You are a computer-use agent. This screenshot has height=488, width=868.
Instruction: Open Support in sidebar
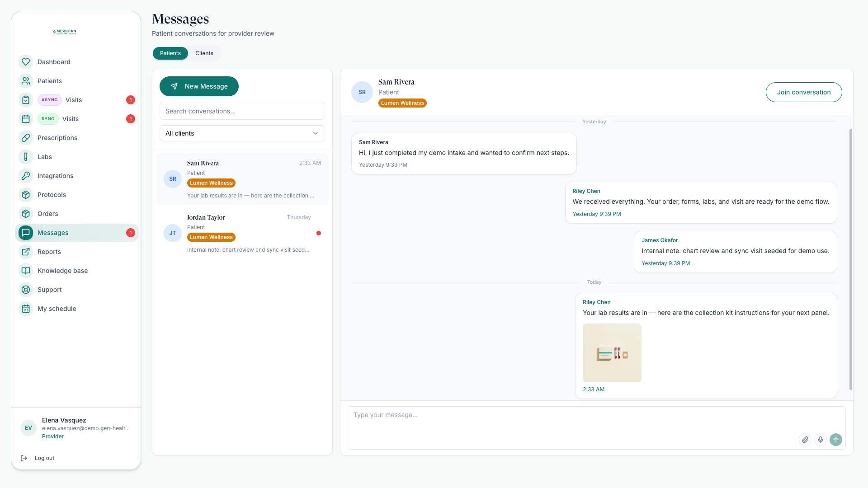tap(77, 290)
